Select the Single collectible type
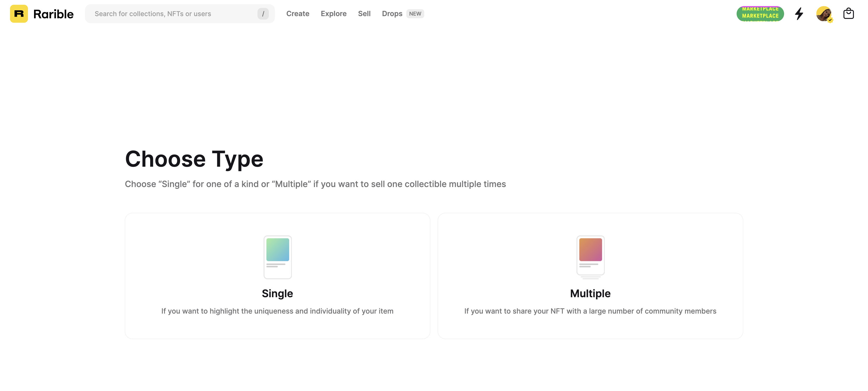Screen dimensions: 868x391 tap(277, 276)
